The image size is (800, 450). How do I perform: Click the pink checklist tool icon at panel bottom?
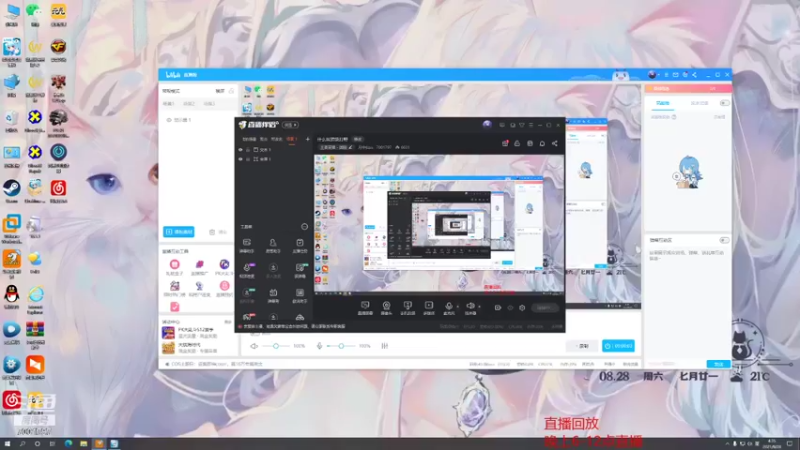(x=174, y=307)
